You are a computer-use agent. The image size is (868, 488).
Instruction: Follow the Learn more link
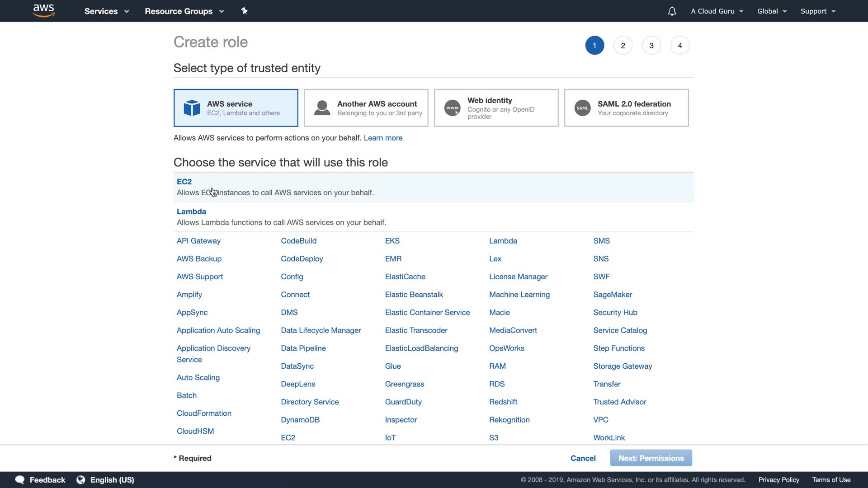click(383, 138)
